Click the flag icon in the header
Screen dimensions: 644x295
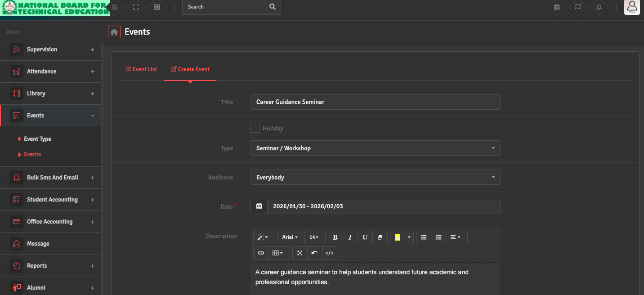pos(578,7)
